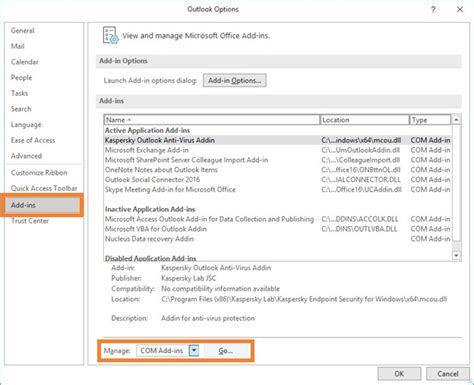This screenshot has height=385, width=474.
Task: Click the Manage COM Add-ins combo box
Action: 167,351
